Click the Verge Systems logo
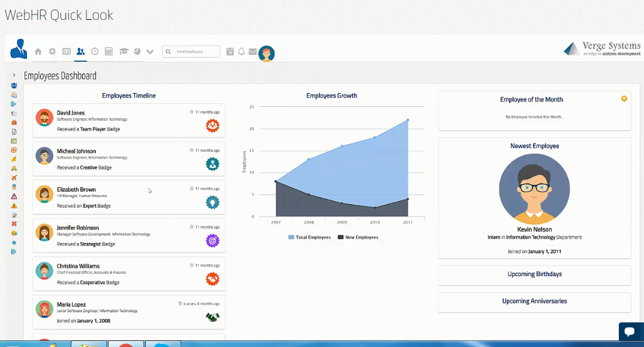Image resolution: width=644 pixels, height=347 pixels. pos(602,49)
